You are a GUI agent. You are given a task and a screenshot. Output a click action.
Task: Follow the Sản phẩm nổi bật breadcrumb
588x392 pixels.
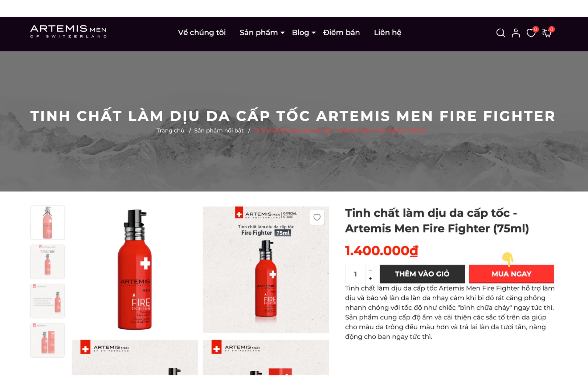pyautogui.click(x=219, y=130)
